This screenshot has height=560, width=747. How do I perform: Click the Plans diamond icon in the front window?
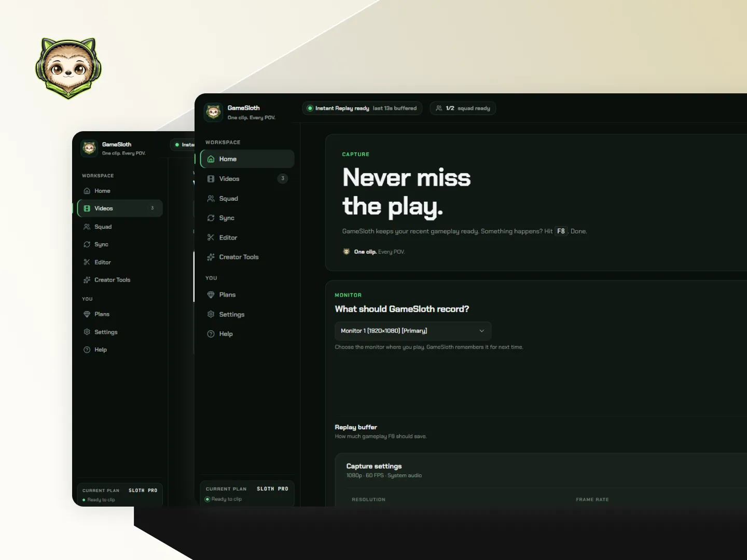coord(211,295)
